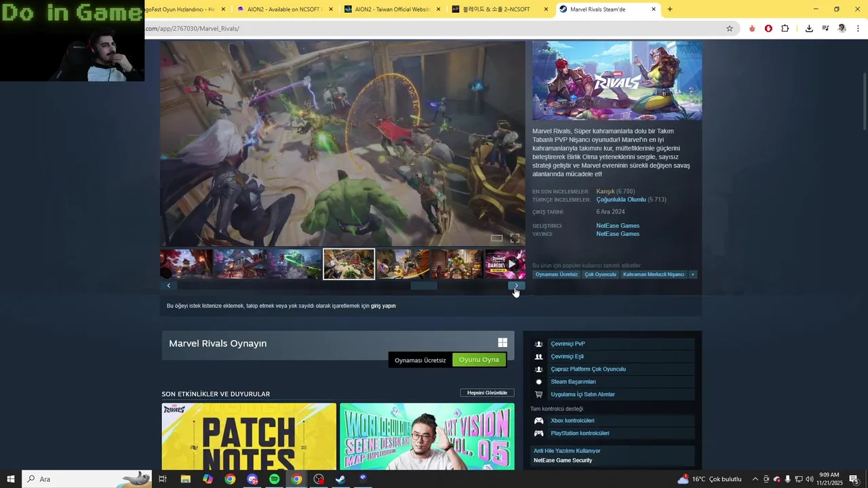Expand the system tray hidden icons chevron
Viewport: 868px width, 488px height.
pyautogui.click(x=755, y=479)
